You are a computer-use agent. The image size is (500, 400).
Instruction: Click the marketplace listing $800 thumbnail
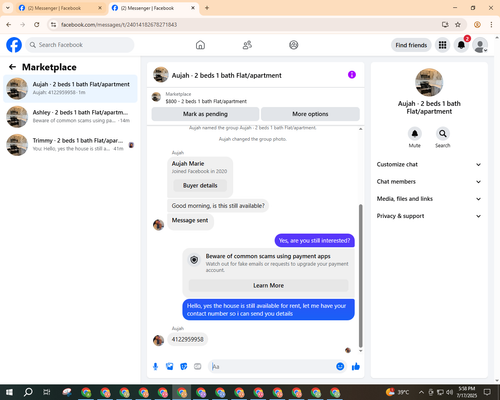[156, 97]
